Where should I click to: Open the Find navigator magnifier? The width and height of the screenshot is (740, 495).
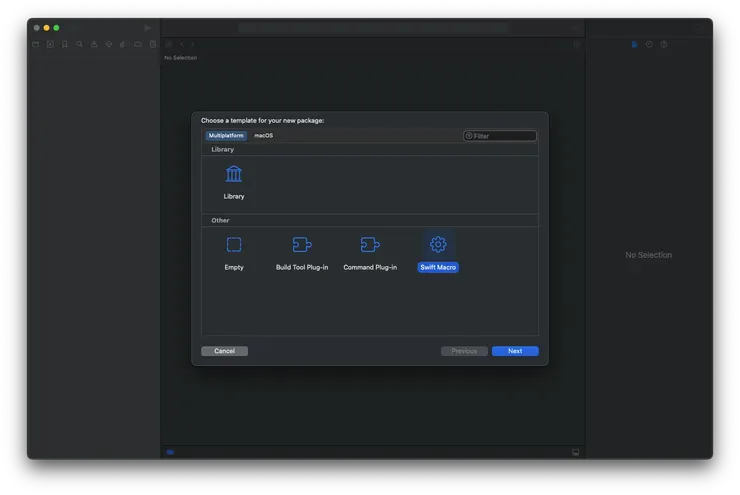coord(79,44)
